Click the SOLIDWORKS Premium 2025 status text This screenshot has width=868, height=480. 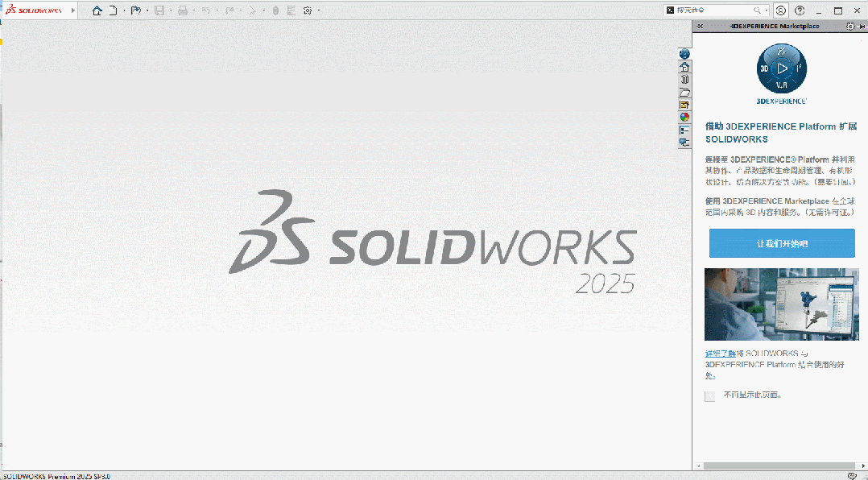56,476
